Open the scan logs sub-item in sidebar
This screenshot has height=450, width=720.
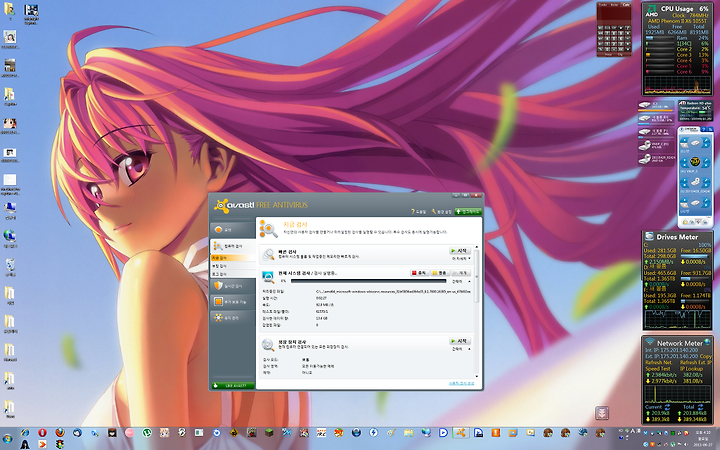[233, 274]
